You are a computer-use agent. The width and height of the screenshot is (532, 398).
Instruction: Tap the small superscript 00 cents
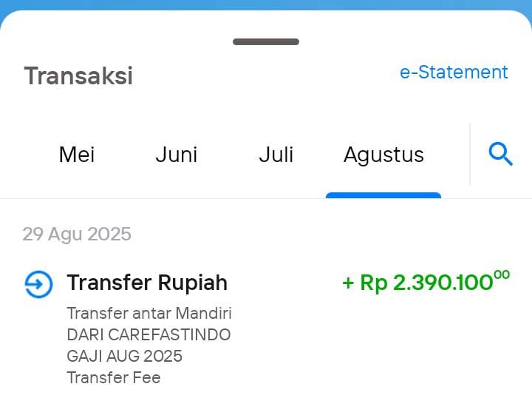(x=502, y=274)
